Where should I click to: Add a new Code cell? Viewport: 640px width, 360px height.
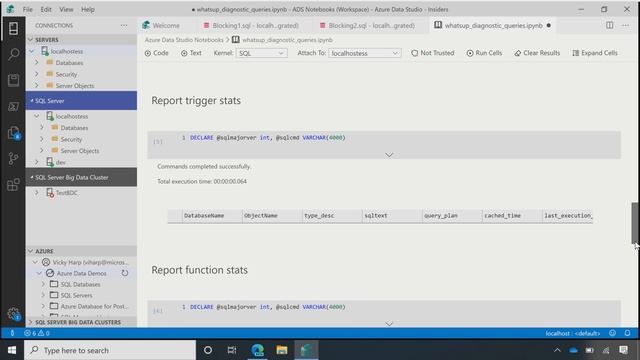156,53
